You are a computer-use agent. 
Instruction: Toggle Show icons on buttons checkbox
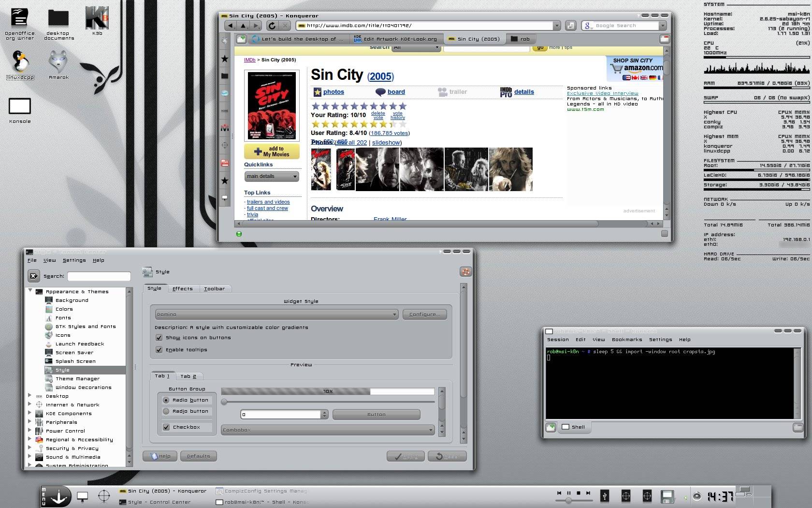click(x=159, y=338)
